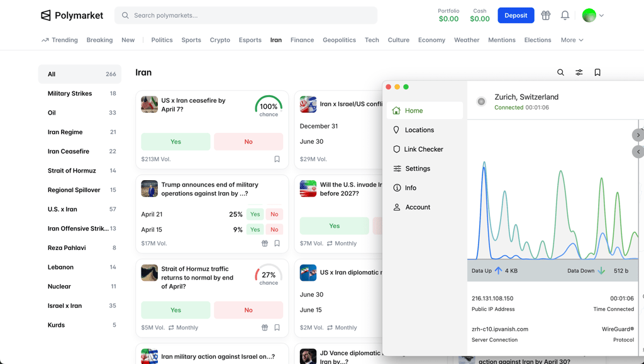The height and width of the screenshot is (364, 644).
Task: Click the VPN connection status button
Action: 481,101
